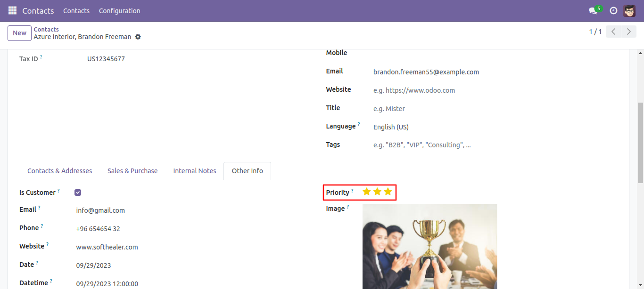Set priority to first star
This screenshot has height=289, width=644.
point(367,192)
